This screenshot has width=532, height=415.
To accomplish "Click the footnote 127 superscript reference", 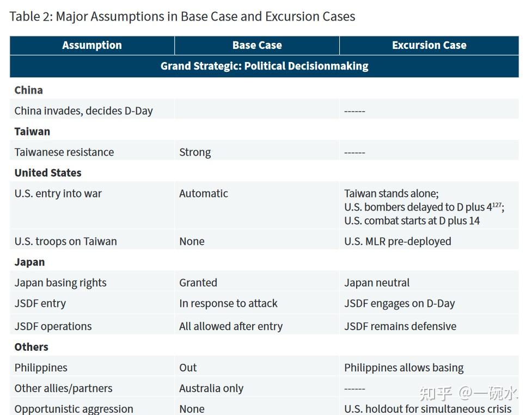I will [496, 205].
